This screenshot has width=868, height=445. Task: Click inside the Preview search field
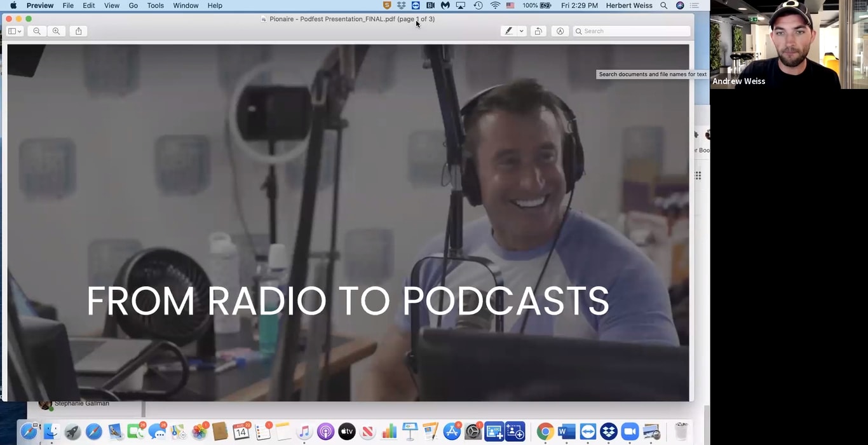pos(632,31)
